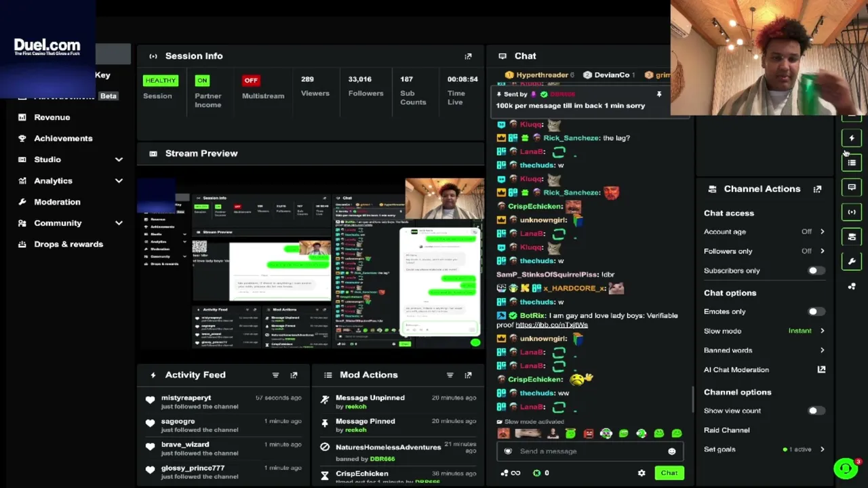
Task: Open the ibb.co link in chat
Action: click(x=551, y=325)
